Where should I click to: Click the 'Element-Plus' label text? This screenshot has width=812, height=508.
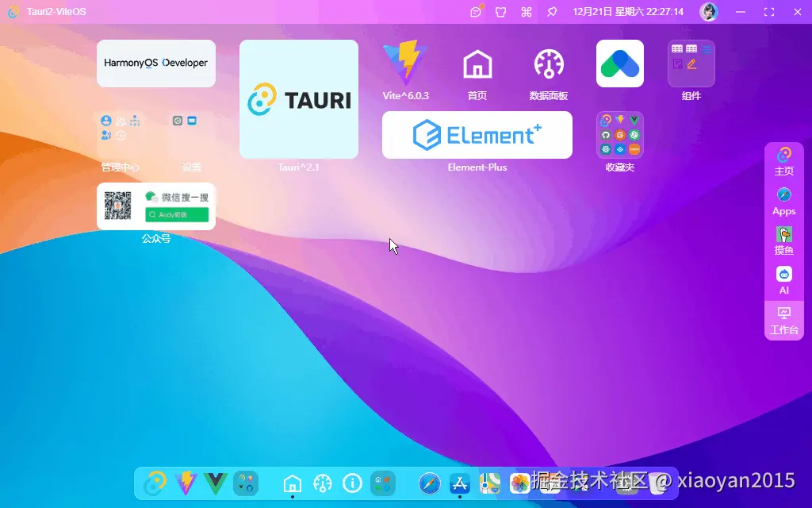click(x=477, y=167)
